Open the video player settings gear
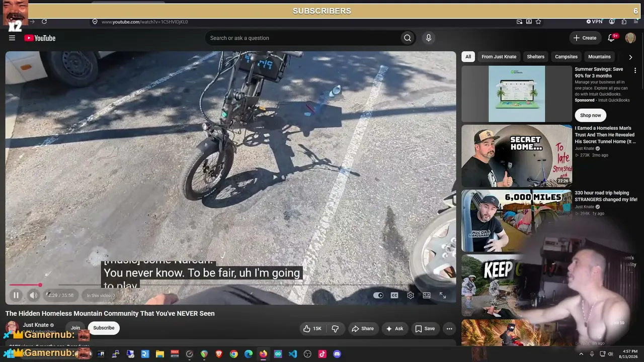 [x=411, y=296]
